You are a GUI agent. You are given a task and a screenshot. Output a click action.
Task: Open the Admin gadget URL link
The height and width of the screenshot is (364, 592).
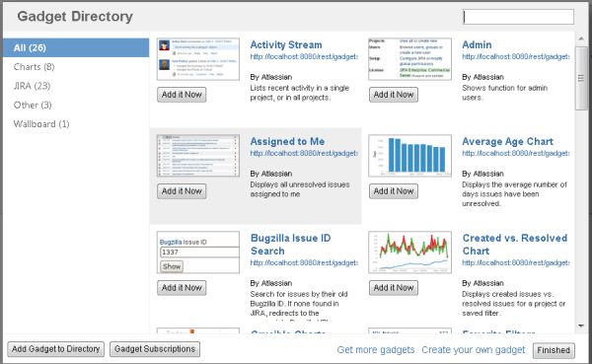516,56
